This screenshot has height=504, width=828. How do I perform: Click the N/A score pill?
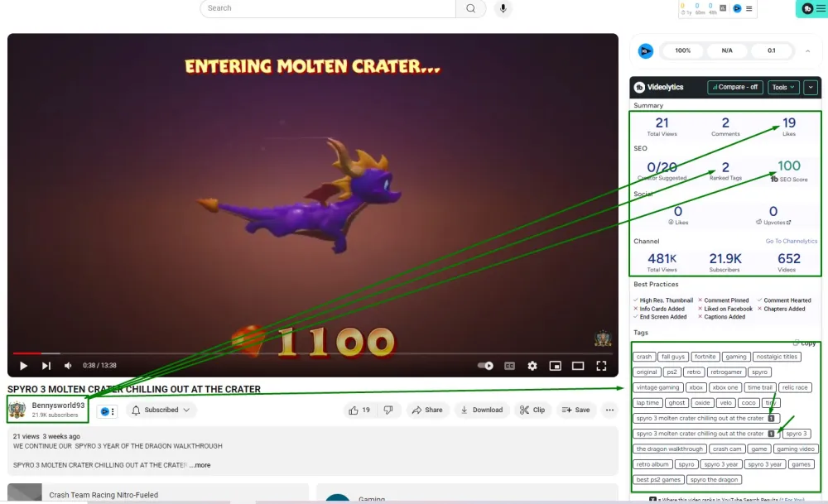point(727,50)
